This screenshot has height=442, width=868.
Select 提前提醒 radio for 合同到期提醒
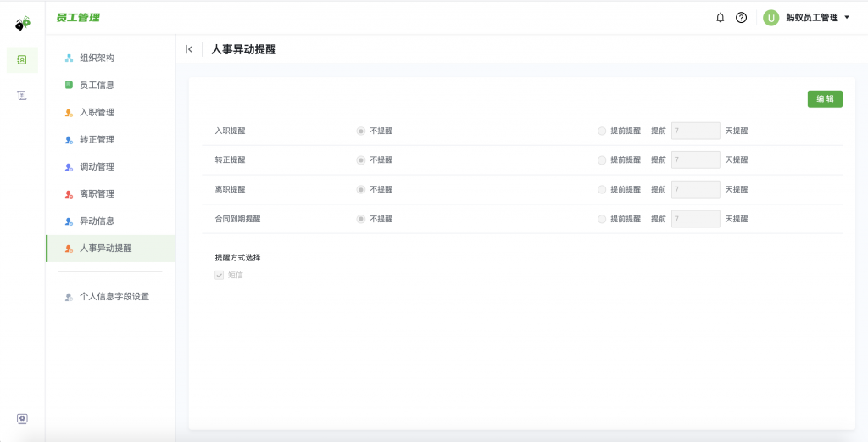click(x=602, y=219)
